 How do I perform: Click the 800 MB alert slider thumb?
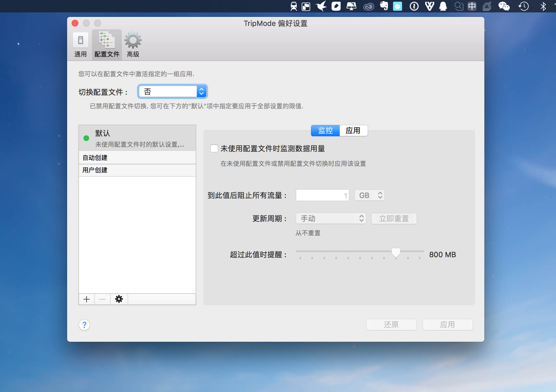(x=396, y=253)
